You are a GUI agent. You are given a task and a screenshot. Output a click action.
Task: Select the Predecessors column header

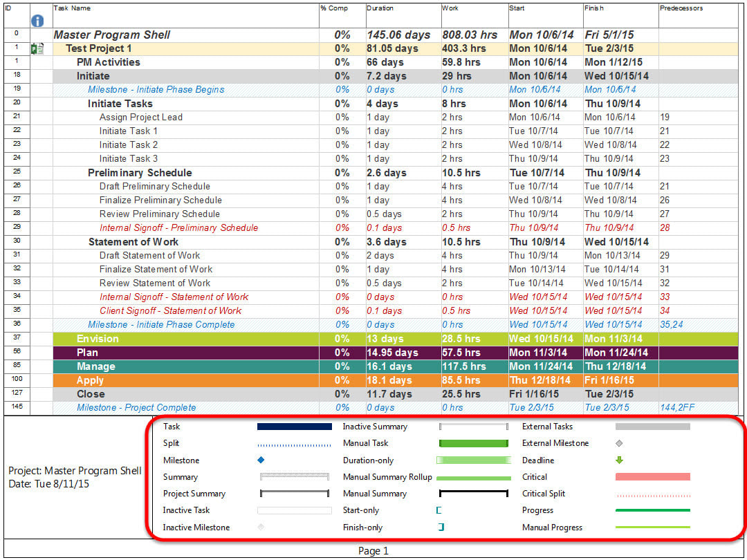(699, 15)
